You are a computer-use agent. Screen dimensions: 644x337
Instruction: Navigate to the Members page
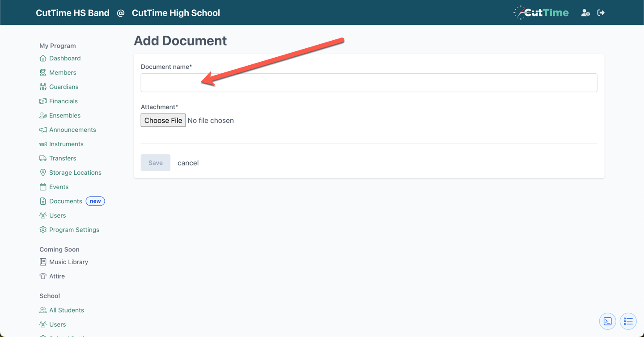(63, 72)
